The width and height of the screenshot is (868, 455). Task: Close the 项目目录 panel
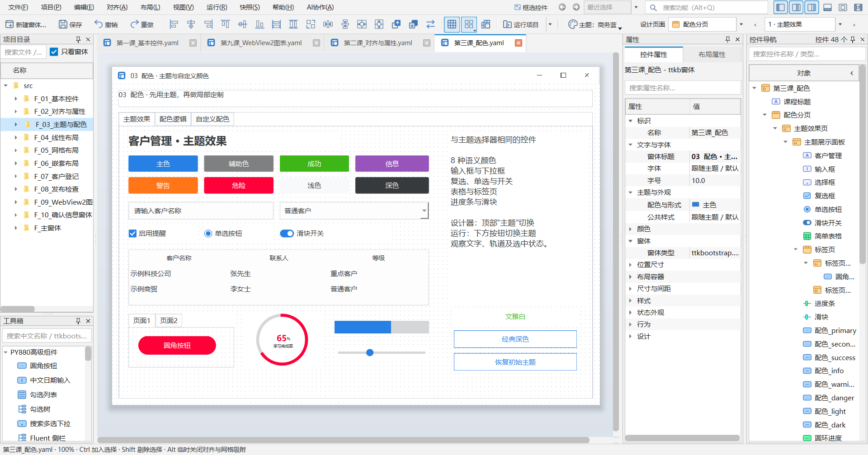click(88, 40)
